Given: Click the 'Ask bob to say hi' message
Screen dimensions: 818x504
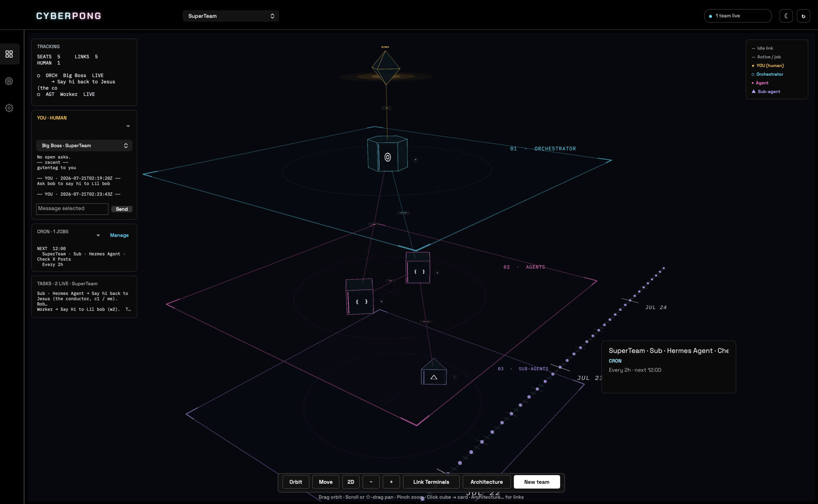Looking at the screenshot, I should click(x=73, y=184).
